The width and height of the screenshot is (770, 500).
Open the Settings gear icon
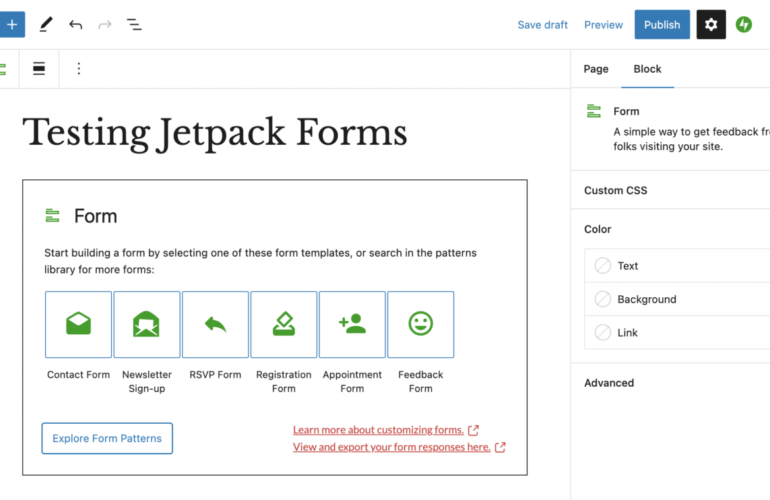711,25
